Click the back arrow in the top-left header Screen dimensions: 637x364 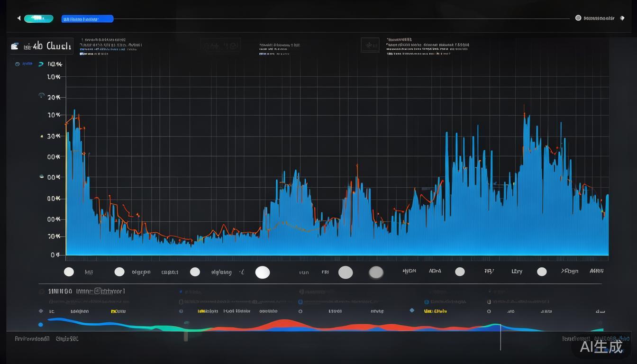(x=19, y=18)
